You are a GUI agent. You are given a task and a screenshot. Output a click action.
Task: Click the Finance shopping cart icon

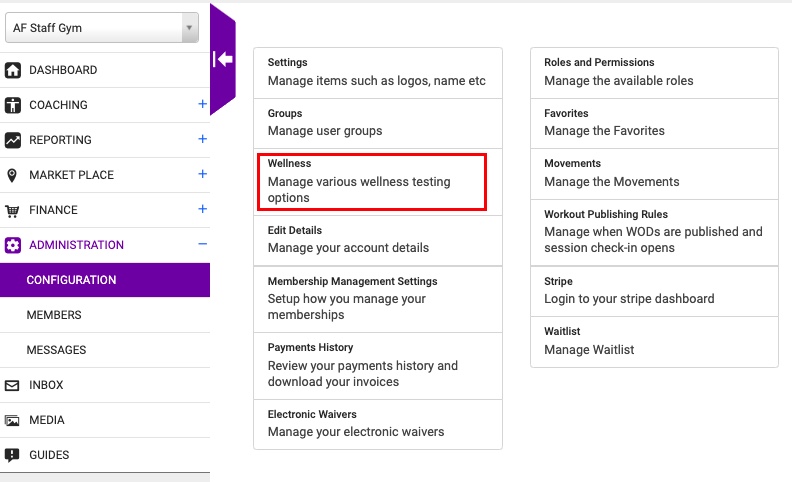pos(12,210)
